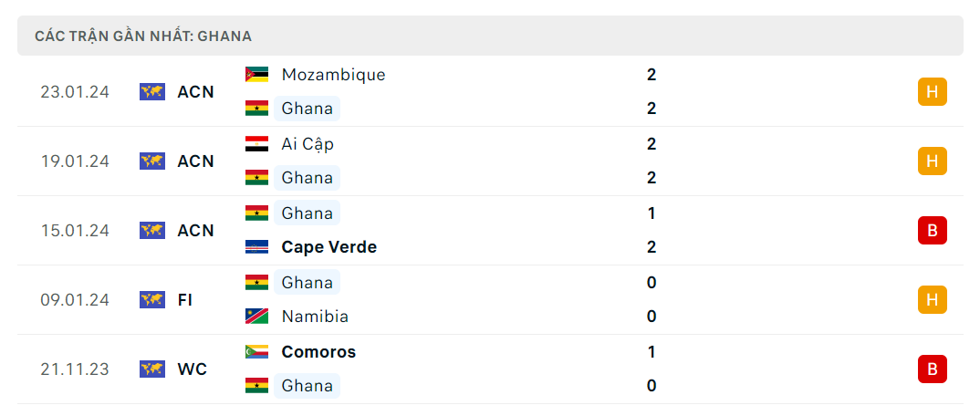
Task: Click the orange H badge for Mozambique match
Action: point(933,92)
